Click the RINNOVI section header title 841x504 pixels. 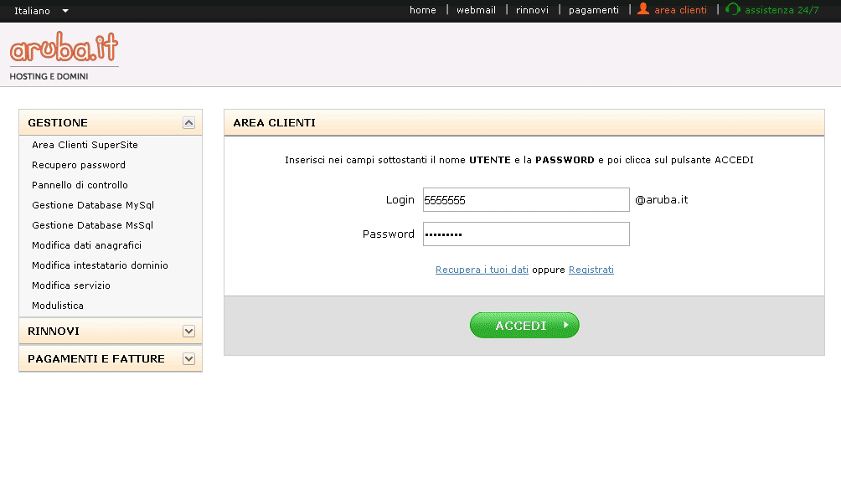pos(54,332)
